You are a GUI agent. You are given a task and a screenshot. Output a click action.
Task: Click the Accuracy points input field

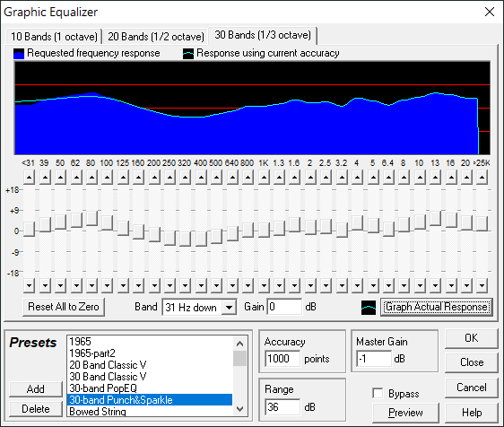coord(282,359)
